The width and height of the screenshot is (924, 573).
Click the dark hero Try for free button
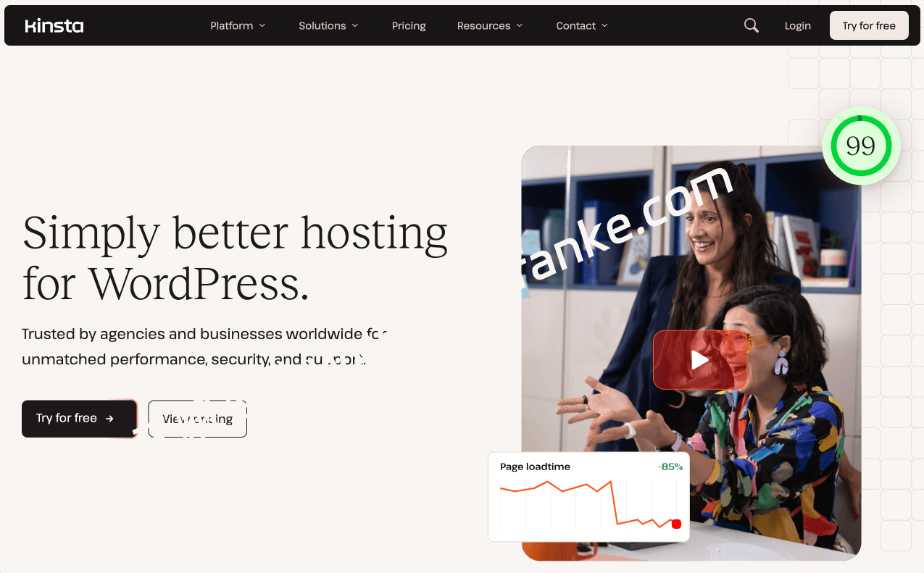click(79, 419)
